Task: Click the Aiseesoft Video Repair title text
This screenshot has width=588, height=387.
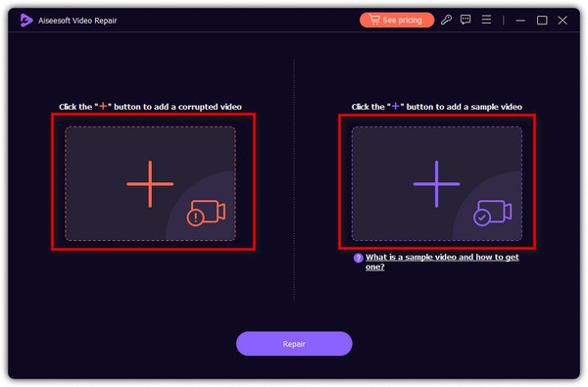Action: coord(77,21)
